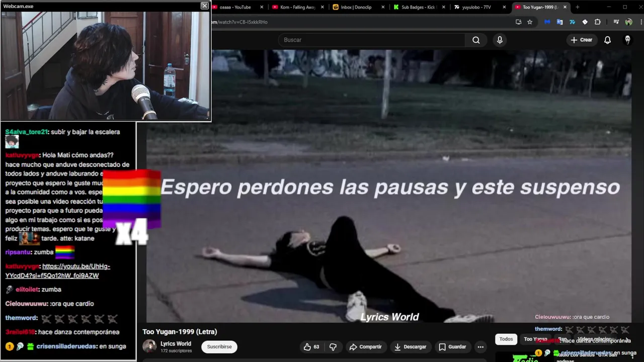The height and width of the screenshot is (362, 644).
Task: Click username 'elitoilet' in chat
Action: [x=28, y=290]
